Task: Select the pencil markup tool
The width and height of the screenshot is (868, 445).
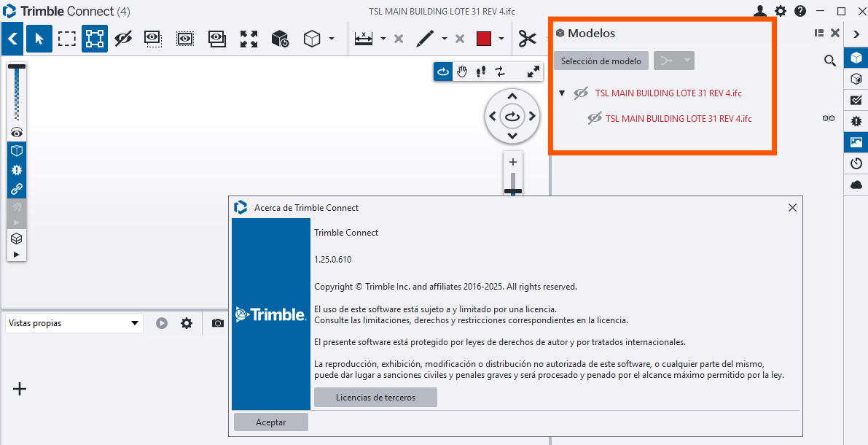Action: tap(425, 39)
